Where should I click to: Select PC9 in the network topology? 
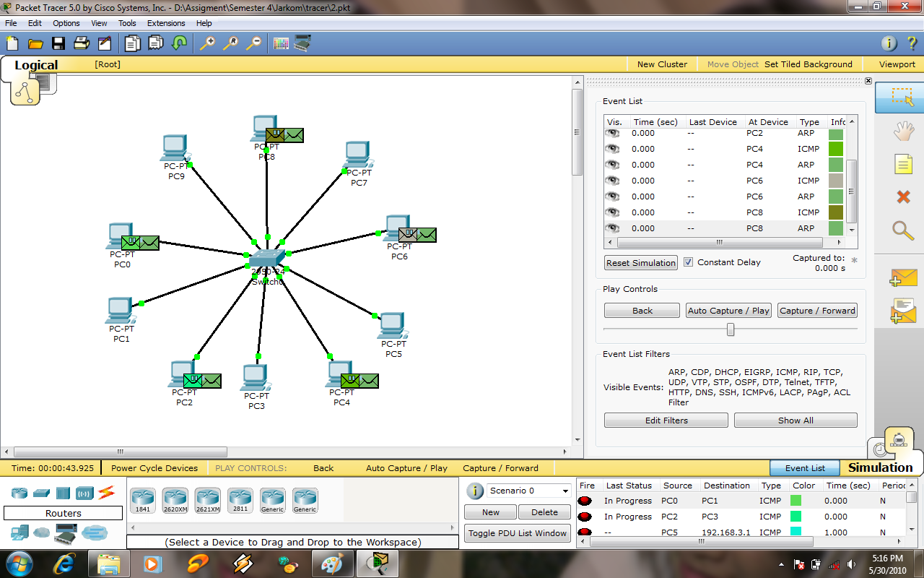pyautogui.click(x=174, y=148)
